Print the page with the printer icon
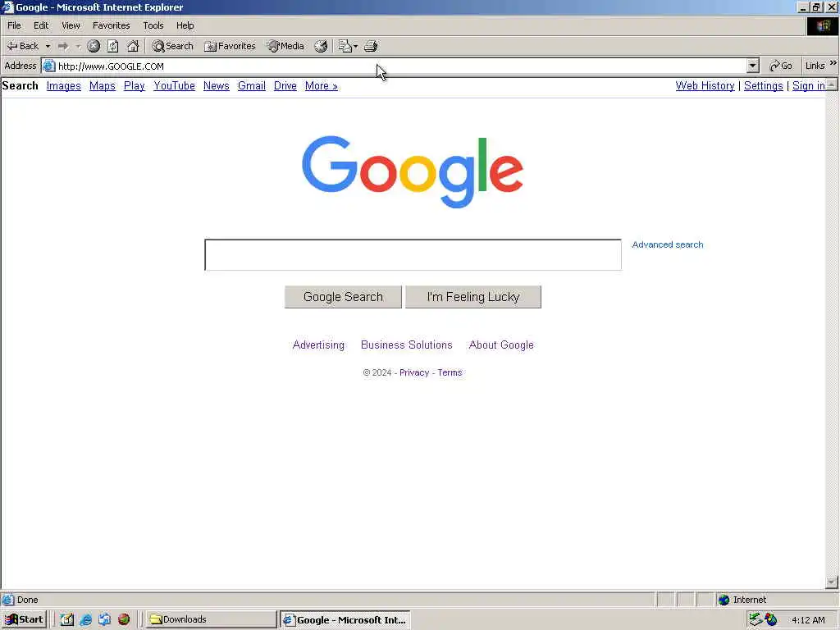This screenshot has width=840, height=630. click(371, 46)
